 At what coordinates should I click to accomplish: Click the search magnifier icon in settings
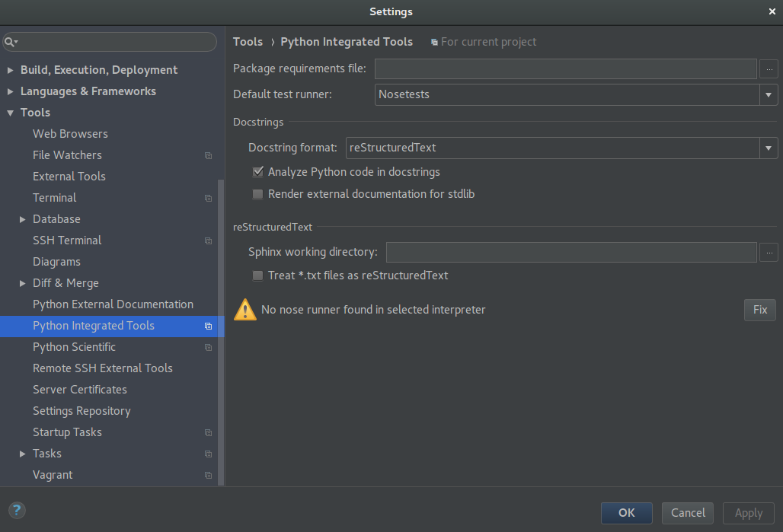[x=10, y=42]
